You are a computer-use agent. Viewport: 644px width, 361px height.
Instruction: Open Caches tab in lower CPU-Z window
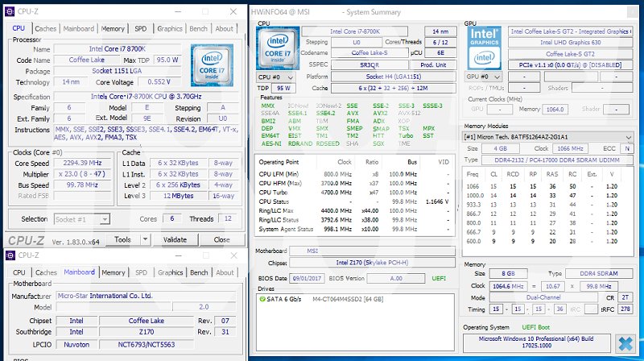pos(46,272)
